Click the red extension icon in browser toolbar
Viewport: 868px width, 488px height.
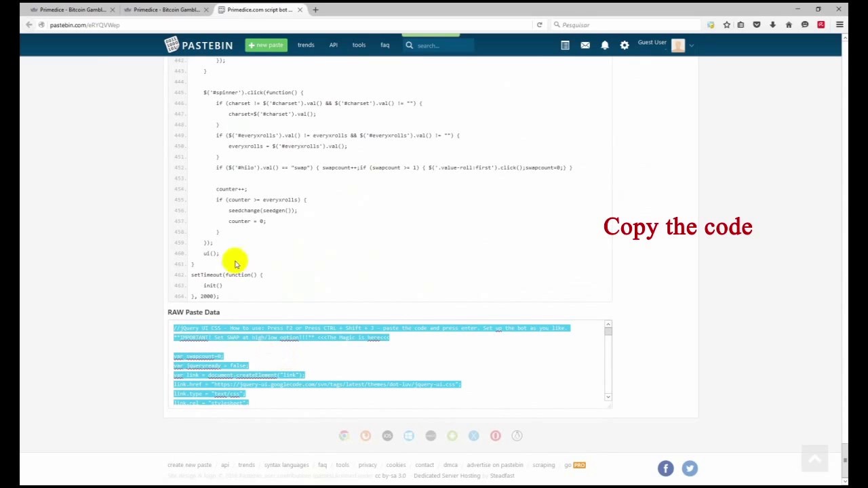tap(821, 25)
